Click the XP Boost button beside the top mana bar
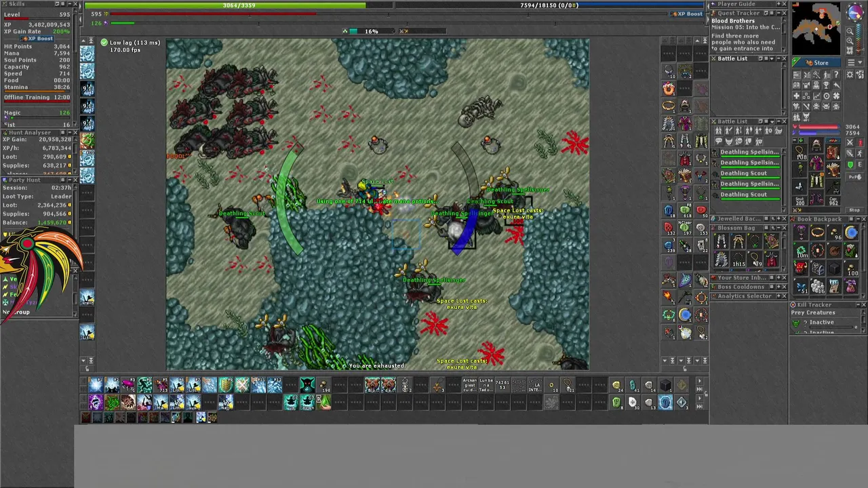The image size is (868, 488). coord(686,14)
